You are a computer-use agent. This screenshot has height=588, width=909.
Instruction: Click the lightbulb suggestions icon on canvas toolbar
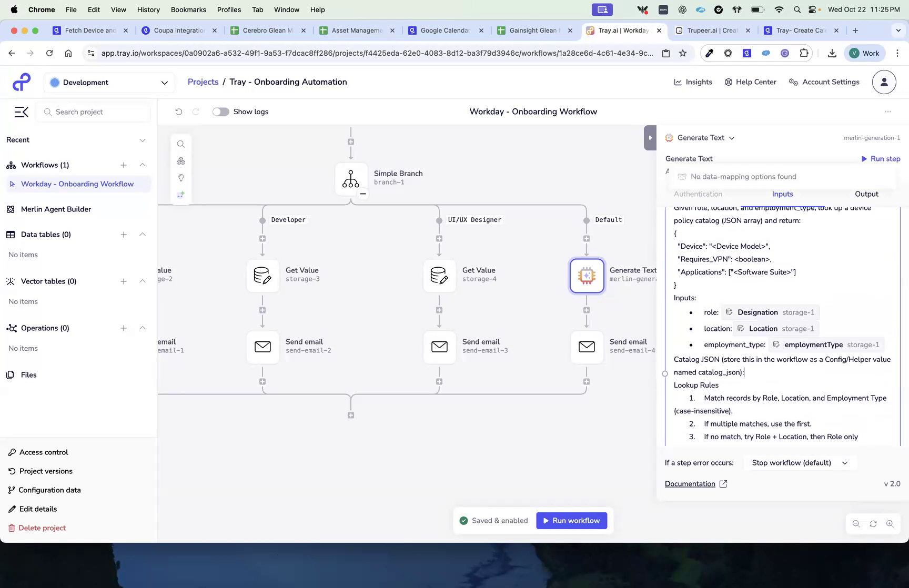coord(181,177)
